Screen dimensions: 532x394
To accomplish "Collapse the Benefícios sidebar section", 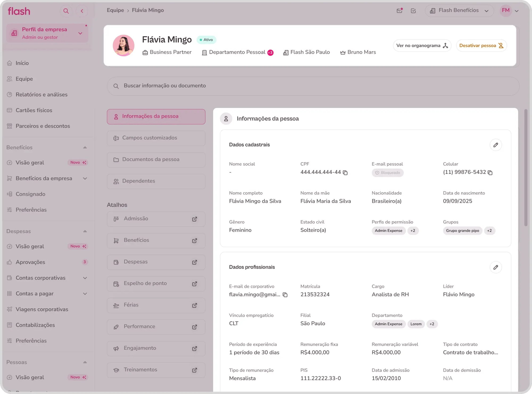I will click(x=85, y=147).
